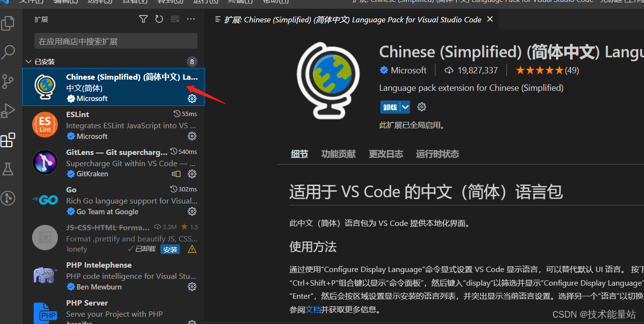
Task: Open the Source Control view
Action: click(x=8, y=82)
